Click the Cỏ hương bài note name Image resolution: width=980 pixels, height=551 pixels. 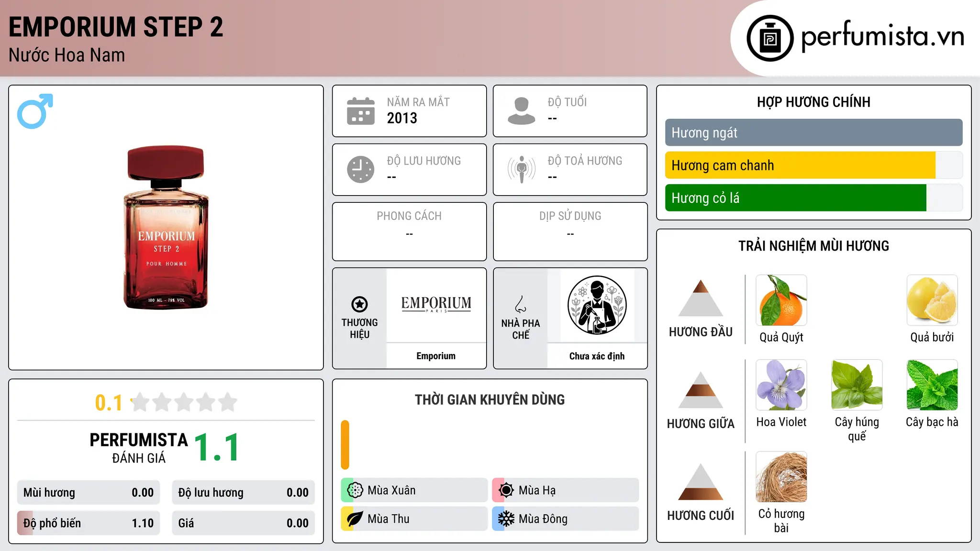pyautogui.click(x=781, y=521)
